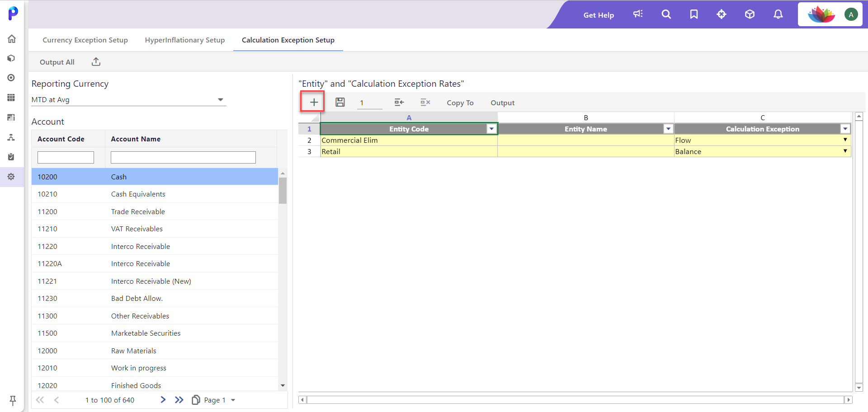Select Calculation Exception Setup tab
Screen dimensions: 868x412
(x=288, y=40)
